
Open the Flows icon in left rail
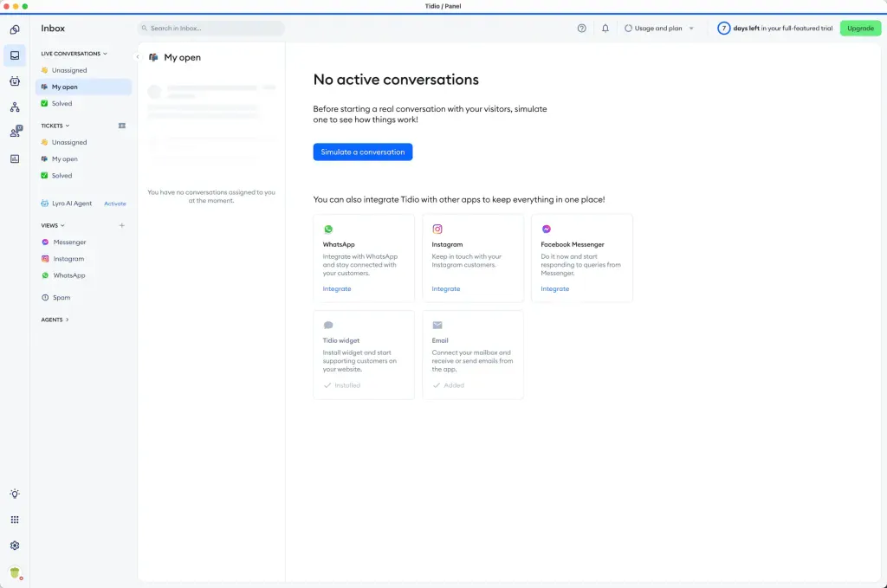15,107
